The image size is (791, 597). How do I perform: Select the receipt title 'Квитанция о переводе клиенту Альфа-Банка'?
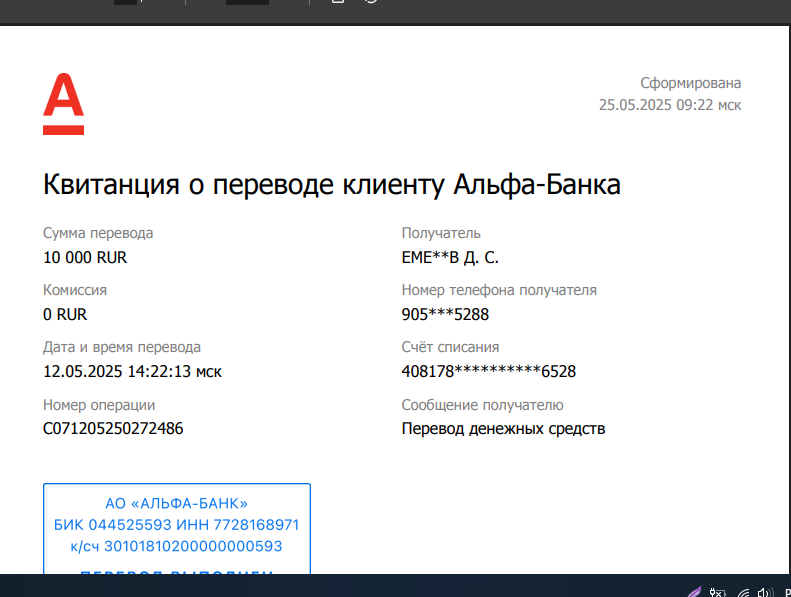tap(331, 184)
